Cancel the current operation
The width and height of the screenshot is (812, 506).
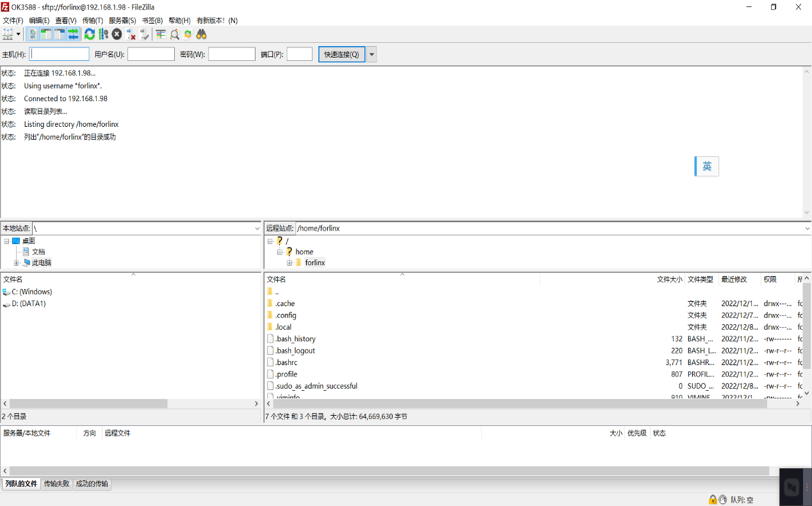(x=117, y=34)
